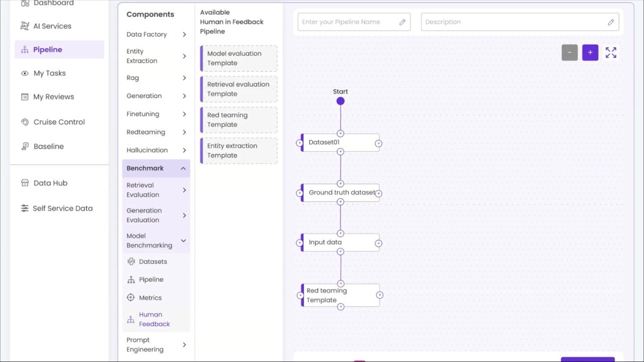Expand the Retrieval Evaluation group
Viewport: 644px width, 362px height.
pos(156,190)
